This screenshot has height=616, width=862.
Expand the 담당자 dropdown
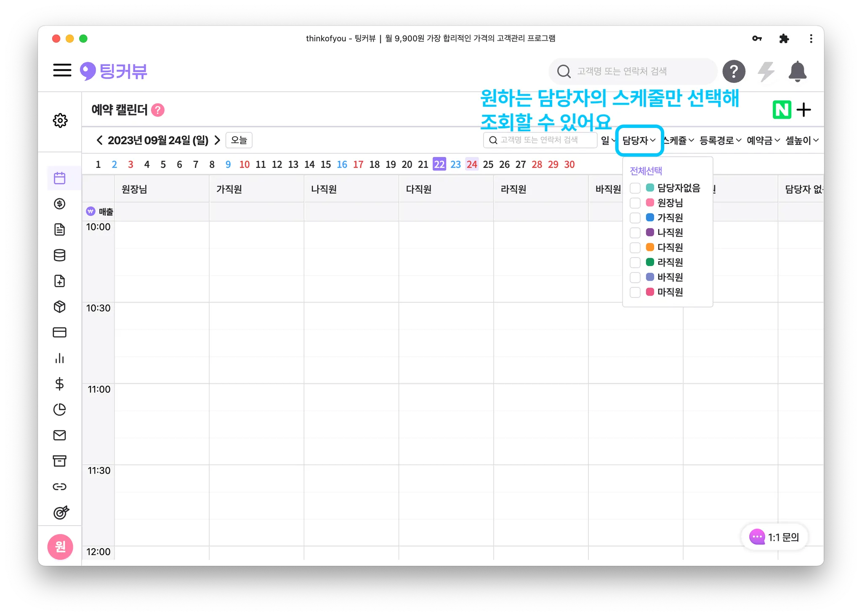(x=639, y=141)
